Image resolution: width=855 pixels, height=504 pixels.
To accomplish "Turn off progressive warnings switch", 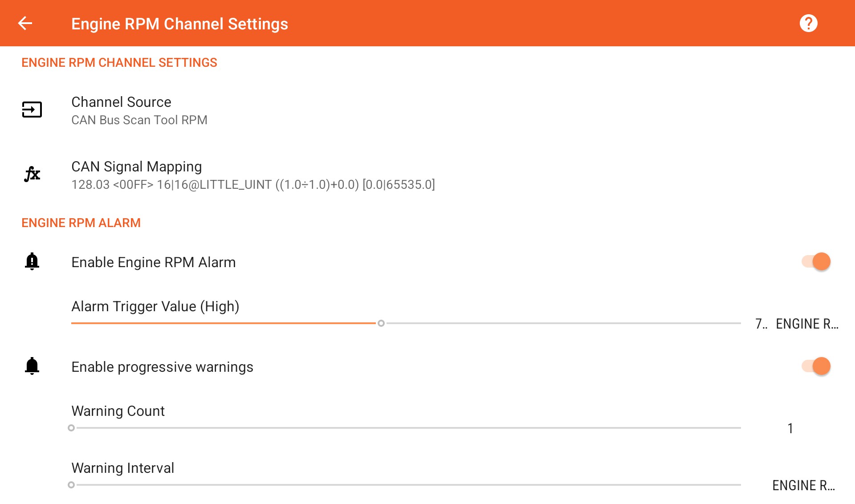I will point(816,366).
